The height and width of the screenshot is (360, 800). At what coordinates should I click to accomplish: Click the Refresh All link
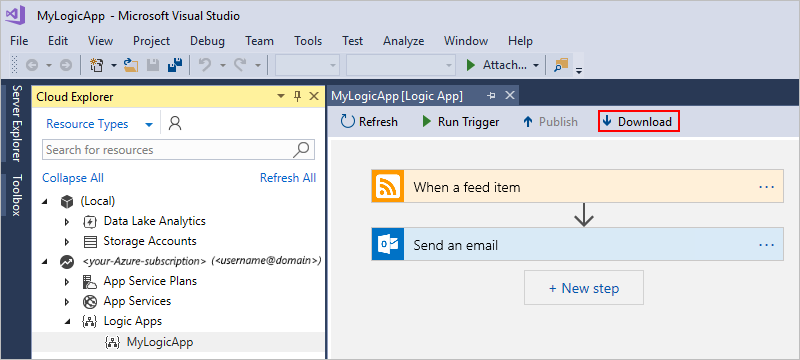(288, 178)
